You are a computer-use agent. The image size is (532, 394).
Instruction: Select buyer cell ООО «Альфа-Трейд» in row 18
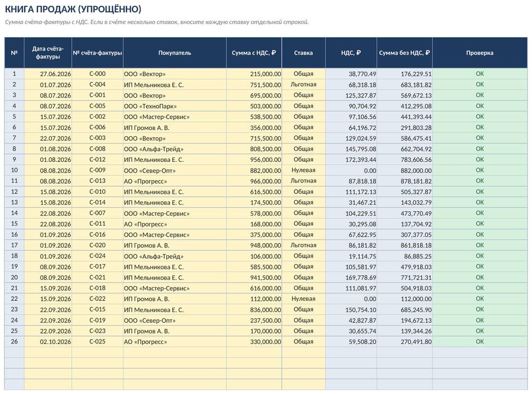174,256
